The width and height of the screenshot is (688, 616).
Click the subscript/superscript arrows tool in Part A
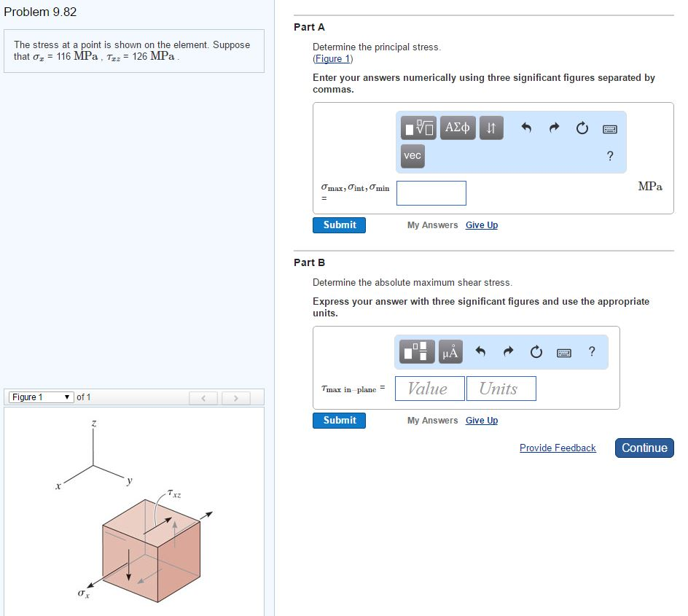[x=491, y=128]
